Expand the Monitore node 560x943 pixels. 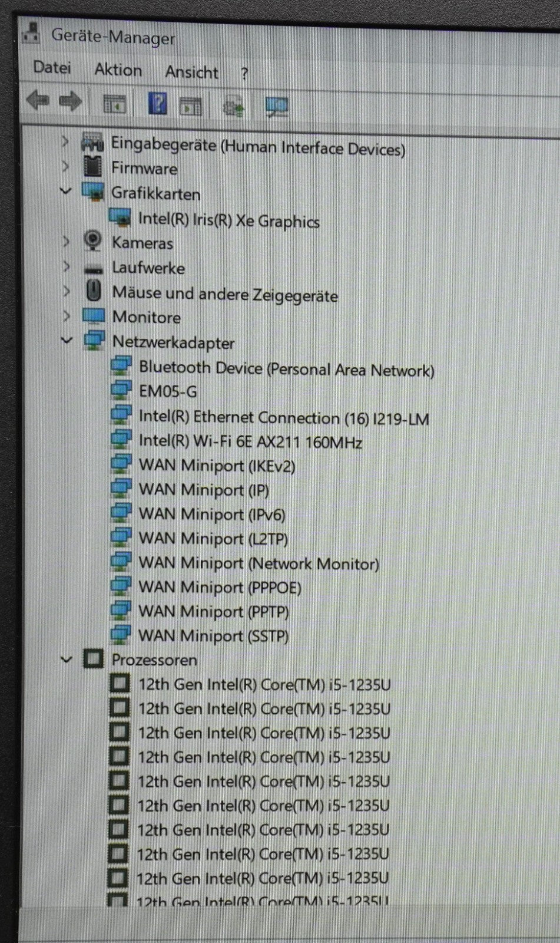point(67,316)
